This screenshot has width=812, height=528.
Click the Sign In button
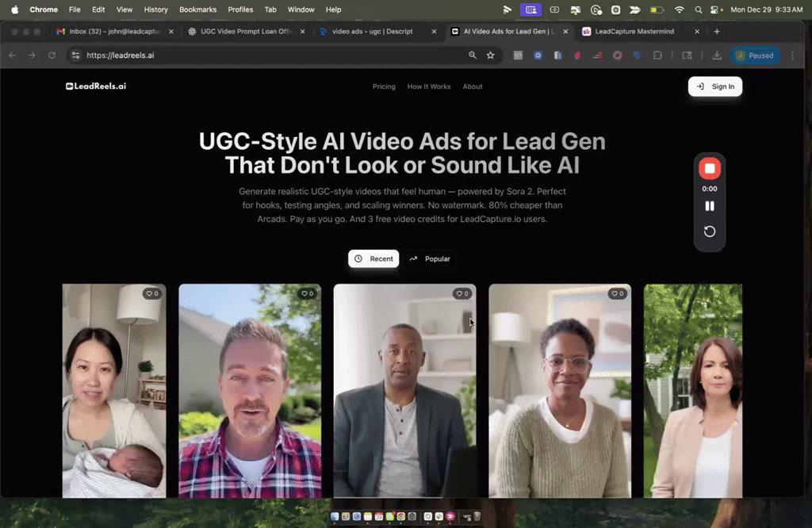pos(714,86)
